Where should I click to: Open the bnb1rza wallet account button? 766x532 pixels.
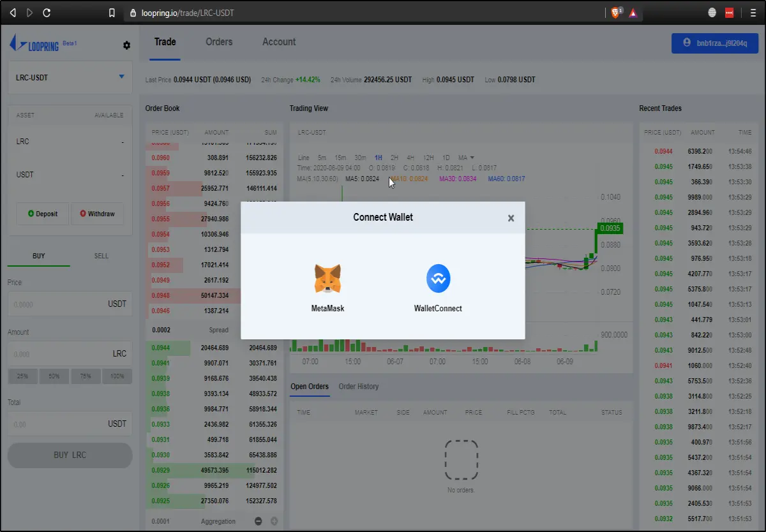point(715,43)
